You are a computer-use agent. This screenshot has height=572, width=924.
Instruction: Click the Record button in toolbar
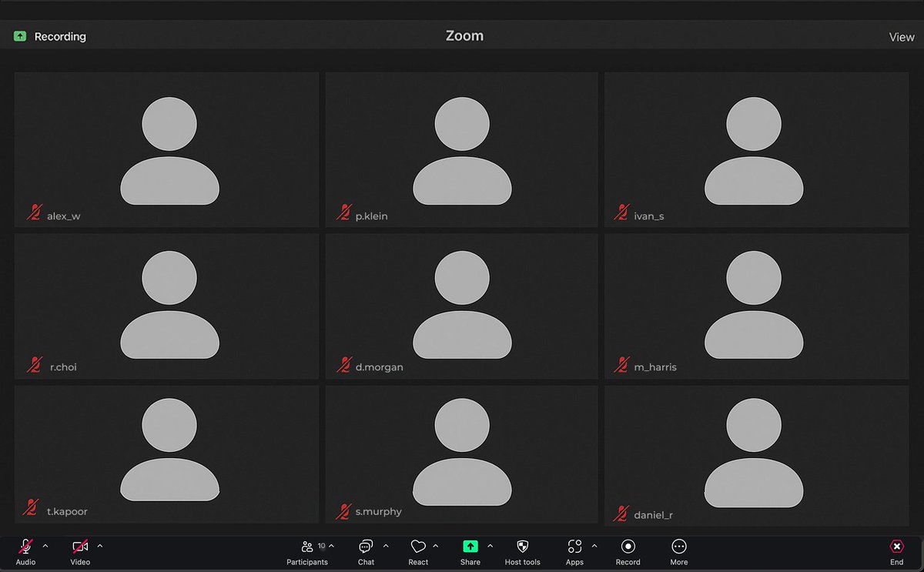[x=628, y=552]
